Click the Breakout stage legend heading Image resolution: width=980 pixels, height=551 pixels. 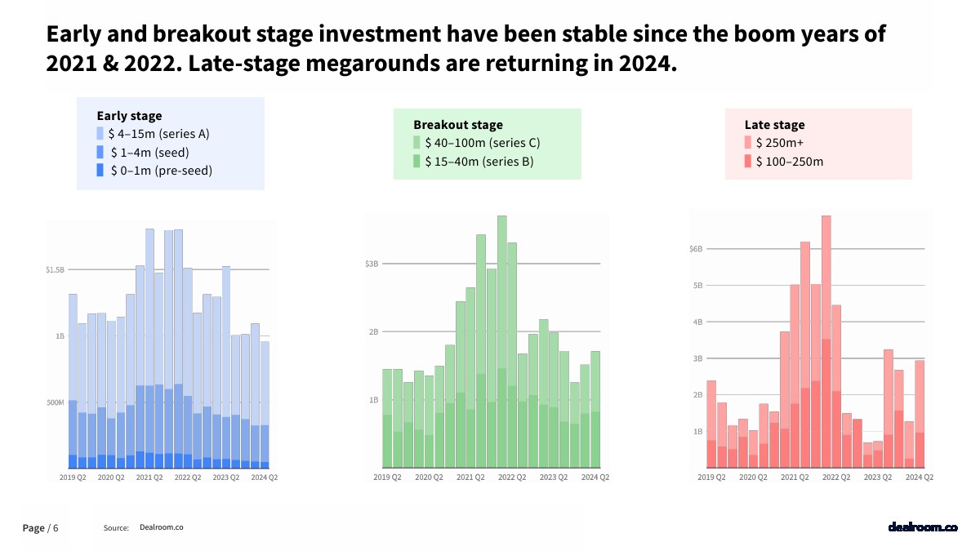coord(457,125)
